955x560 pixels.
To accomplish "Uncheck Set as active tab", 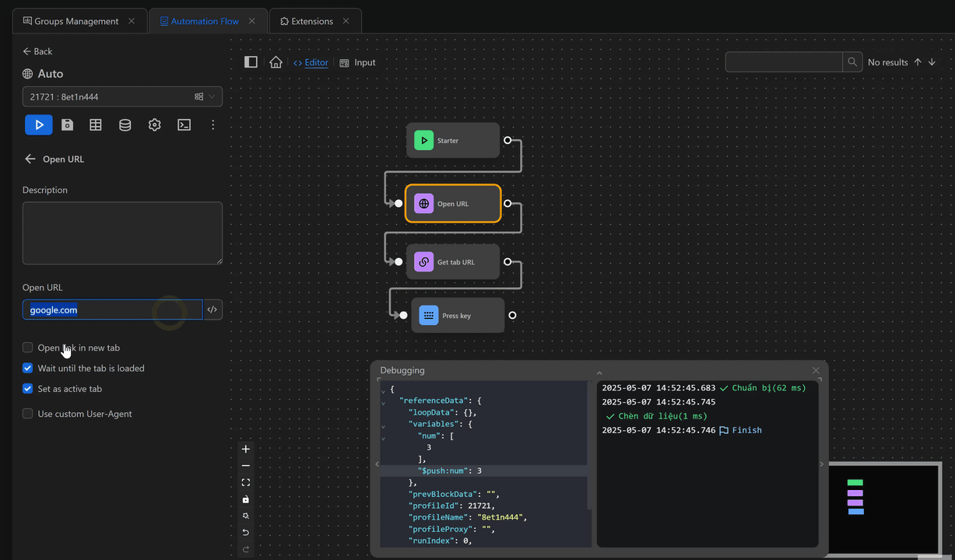I will click(27, 388).
